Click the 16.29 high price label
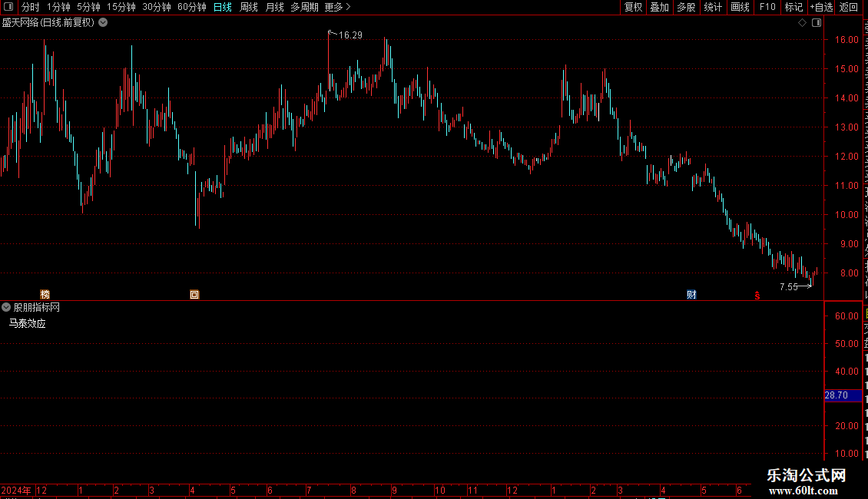868x499 pixels. point(350,35)
